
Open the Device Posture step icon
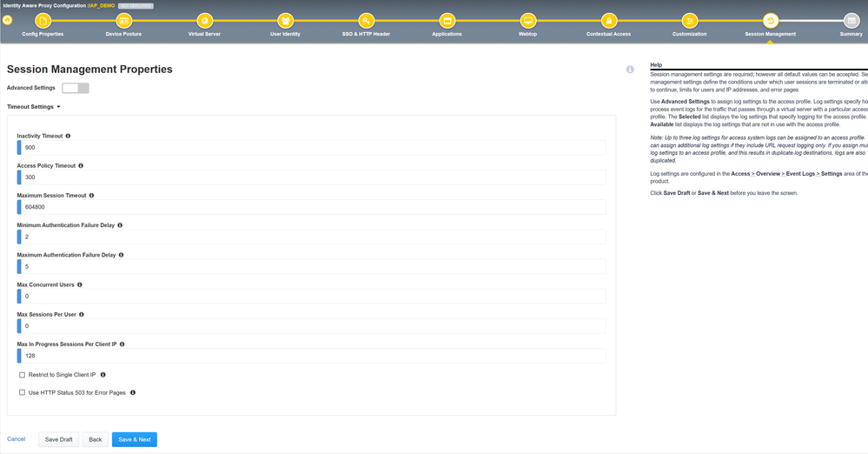pos(123,21)
